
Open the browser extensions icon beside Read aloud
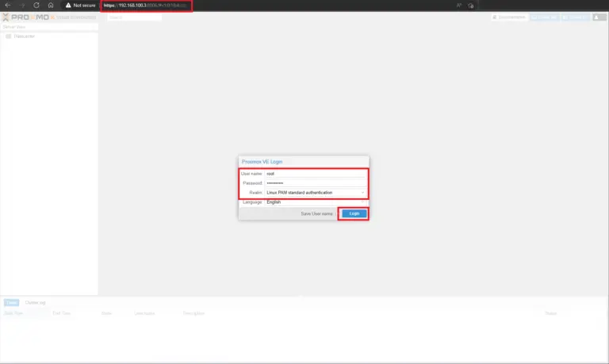click(471, 6)
